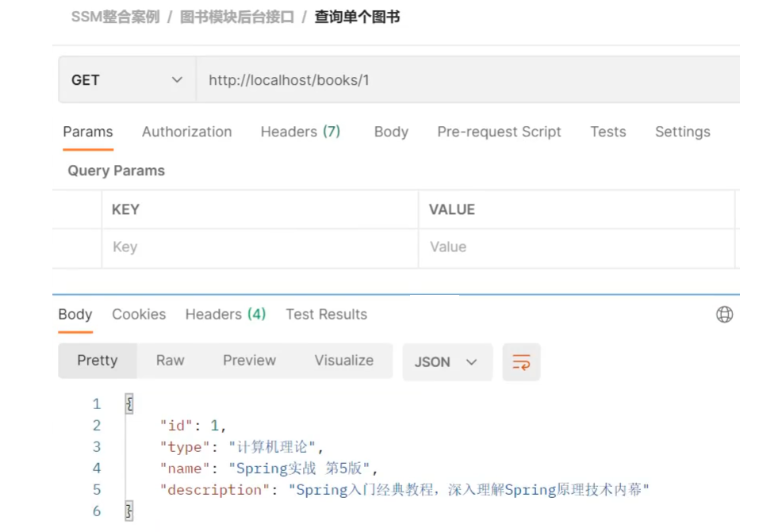Toggle the wrap lines icon
This screenshot has width=778, height=532.
521,362
